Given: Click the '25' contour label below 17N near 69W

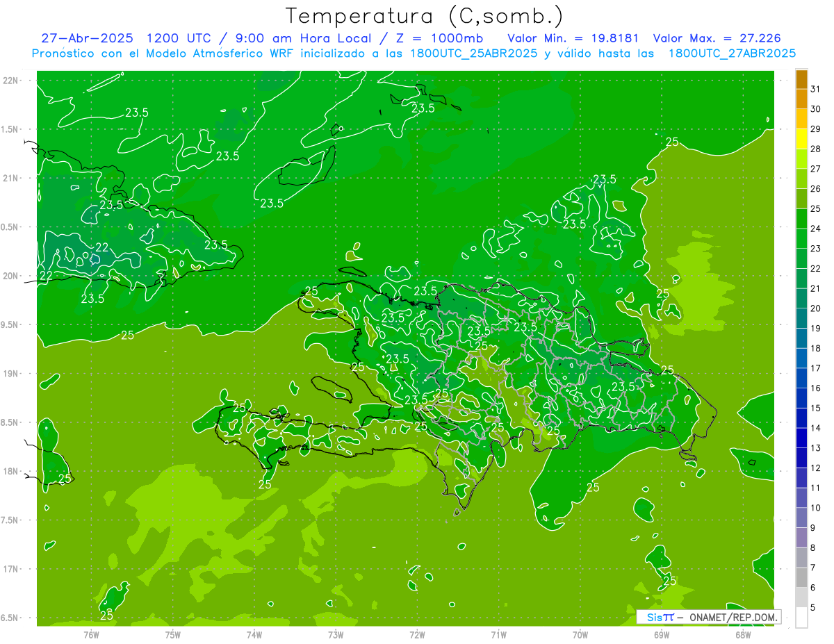Looking at the screenshot, I should 670,580.
